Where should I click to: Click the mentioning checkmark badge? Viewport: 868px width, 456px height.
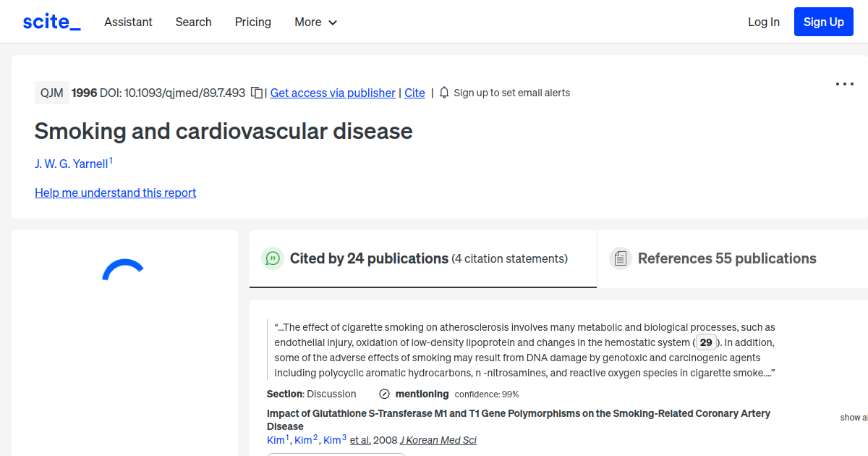(383, 394)
